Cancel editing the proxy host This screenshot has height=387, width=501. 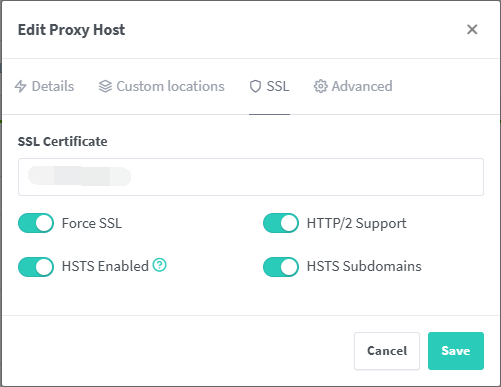[387, 351]
